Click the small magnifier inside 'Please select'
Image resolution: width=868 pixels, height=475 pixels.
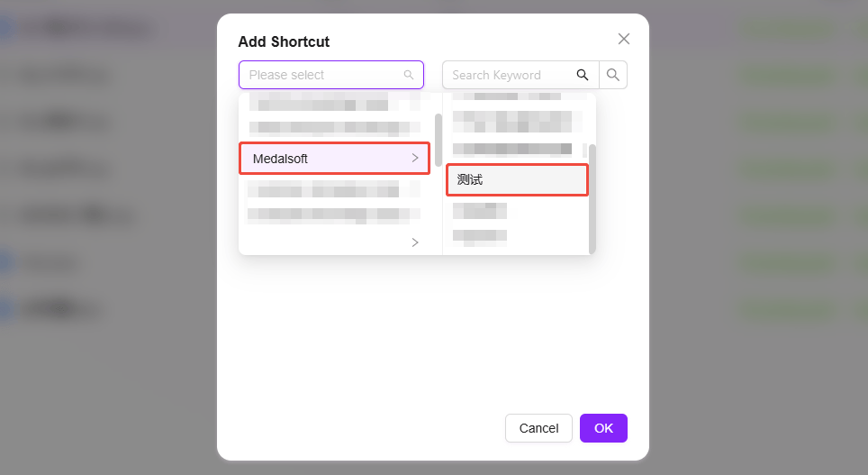409,75
